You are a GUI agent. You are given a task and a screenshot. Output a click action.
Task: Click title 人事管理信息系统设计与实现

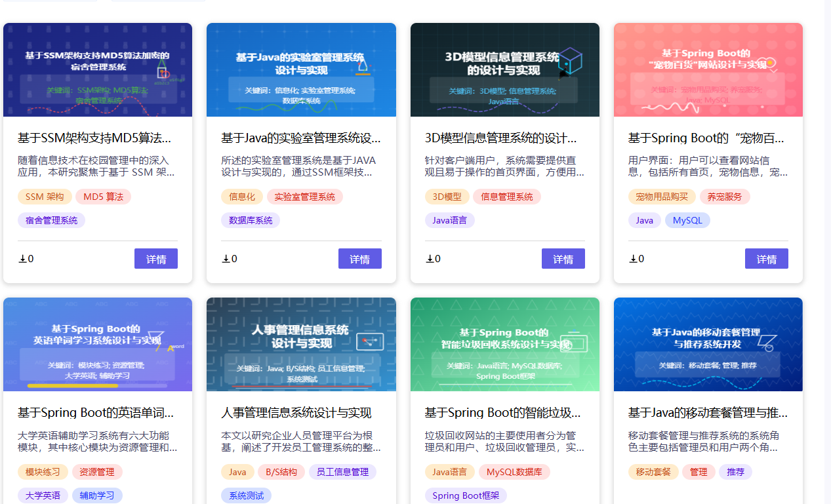click(x=296, y=413)
